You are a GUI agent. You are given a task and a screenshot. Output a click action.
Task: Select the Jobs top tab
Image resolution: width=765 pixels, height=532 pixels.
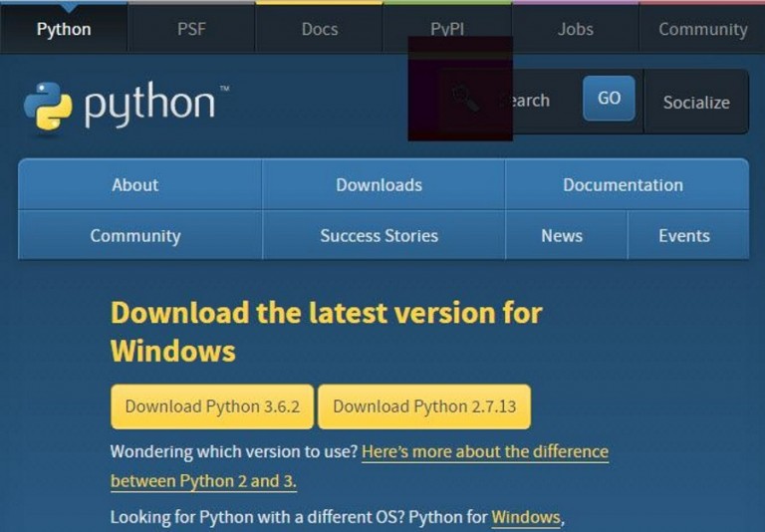click(575, 29)
